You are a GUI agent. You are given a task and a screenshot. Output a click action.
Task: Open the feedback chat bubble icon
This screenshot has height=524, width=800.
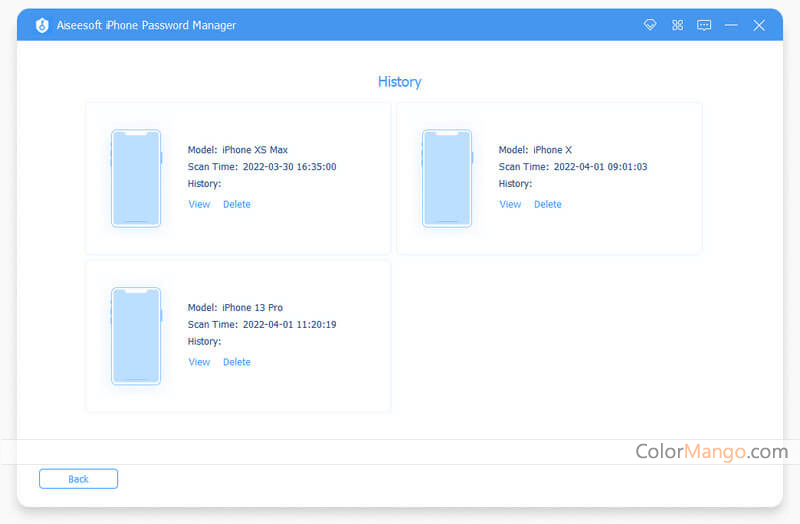[704, 25]
